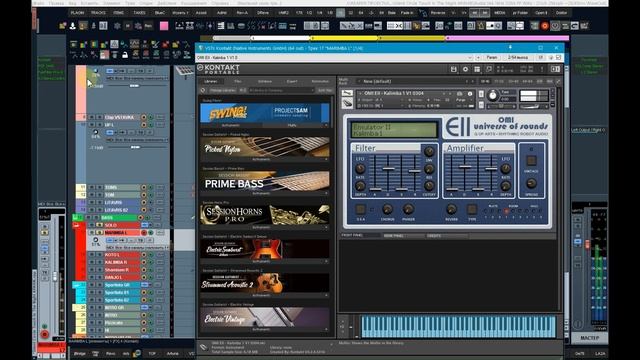
Task: Select the Session Horns Pro library banner
Action: point(264,215)
